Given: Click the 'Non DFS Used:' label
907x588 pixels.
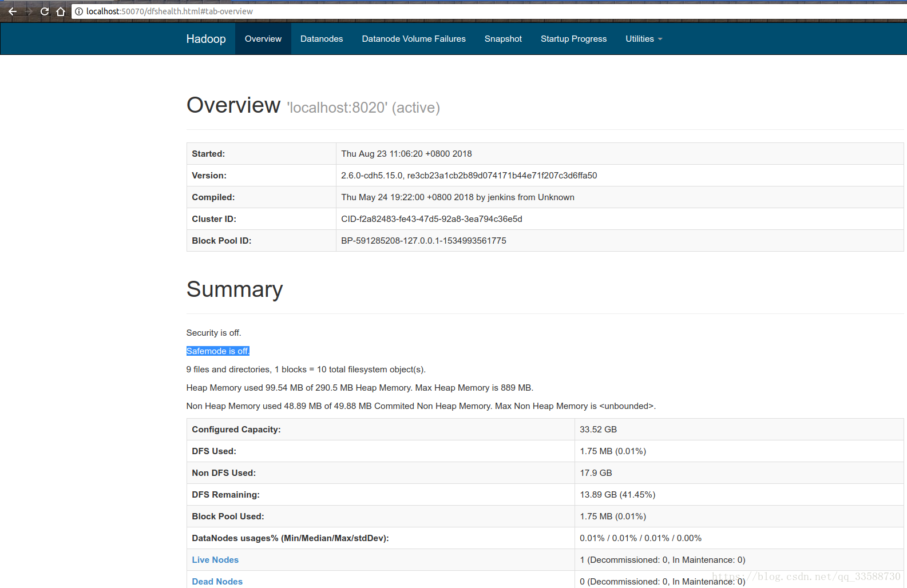Looking at the screenshot, I should [x=224, y=473].
